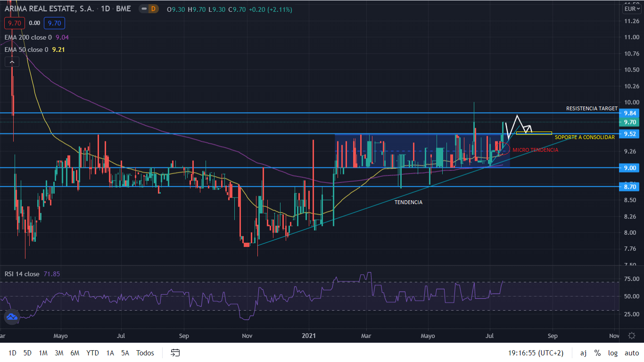The height and width of the screenshot is (362, 644).
Task: Open timezone menu at 19:16:55 (UTC+2)
Action: coord(536,353)
